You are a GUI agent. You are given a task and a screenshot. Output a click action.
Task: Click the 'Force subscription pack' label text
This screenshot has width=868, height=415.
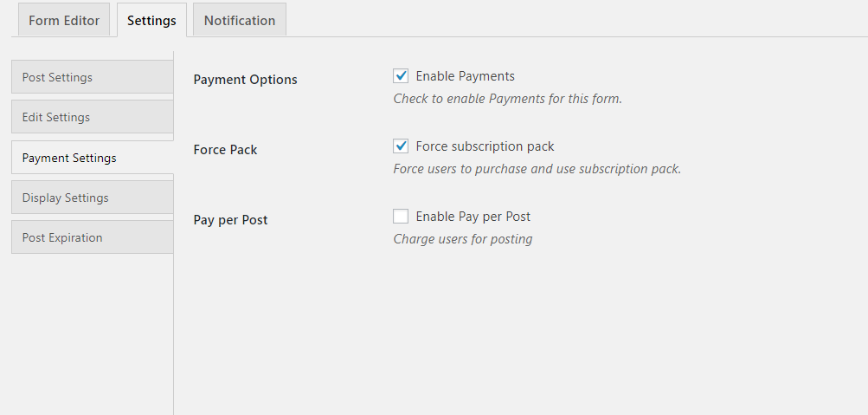coord(485,146)
